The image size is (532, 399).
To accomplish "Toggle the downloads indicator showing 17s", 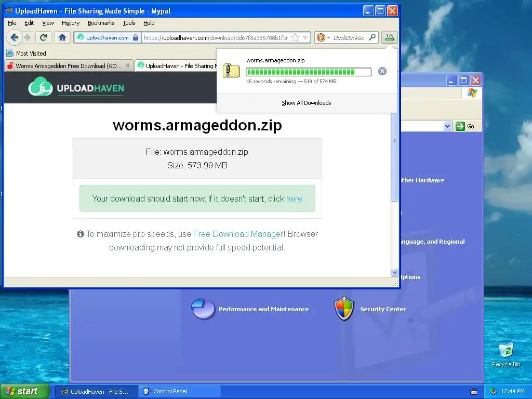I will pos(390,37).
